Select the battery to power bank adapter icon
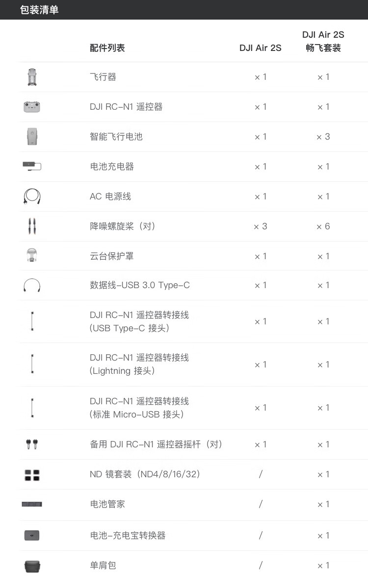This screenshot has width=368, height=588. point(32,535)
